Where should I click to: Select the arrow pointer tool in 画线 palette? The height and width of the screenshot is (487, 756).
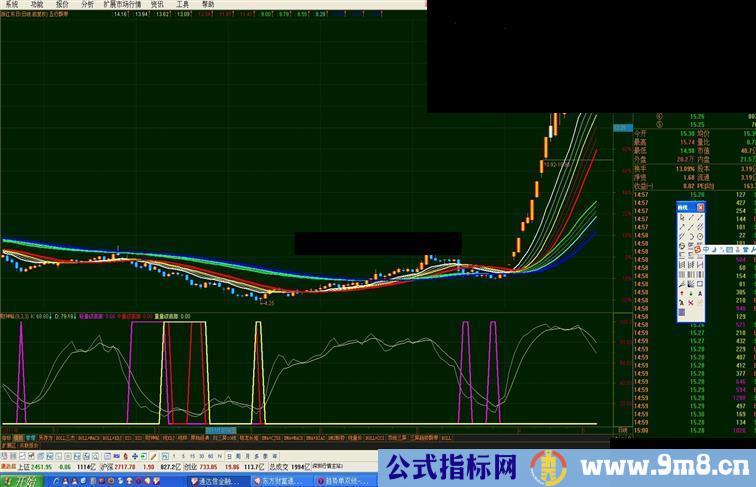click(x=682, y=217)
